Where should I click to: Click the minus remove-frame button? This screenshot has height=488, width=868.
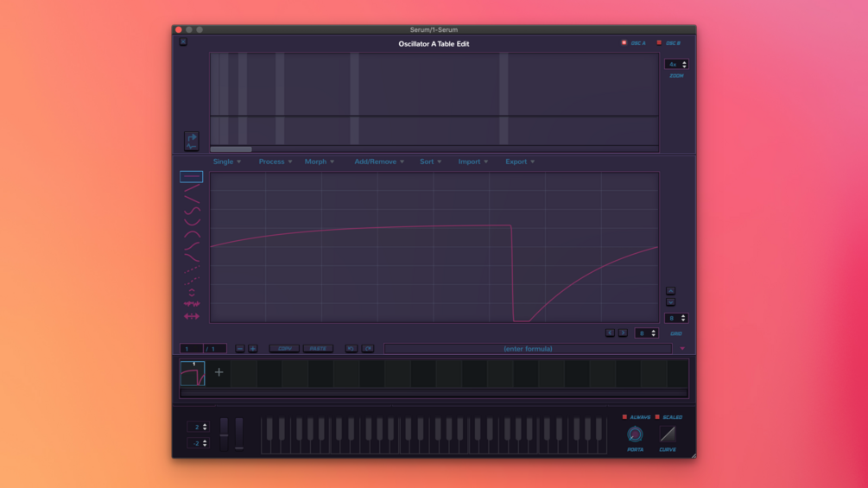point(240,349)
